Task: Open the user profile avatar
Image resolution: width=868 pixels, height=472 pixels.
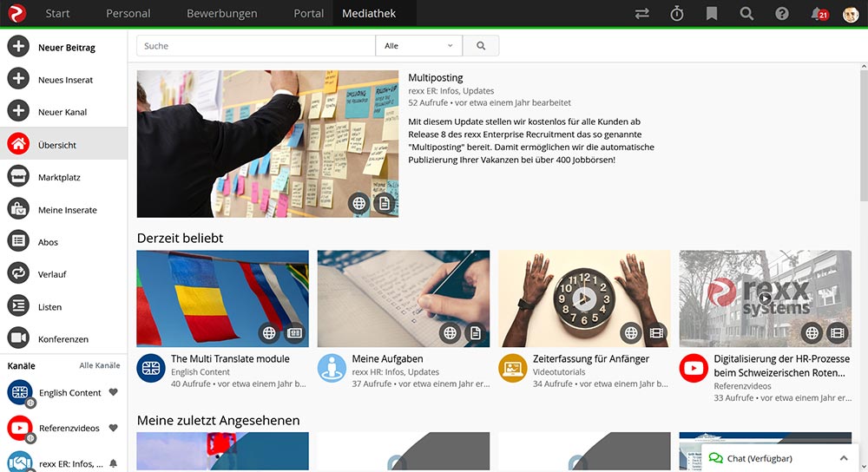Action: (x=851, y=15)
